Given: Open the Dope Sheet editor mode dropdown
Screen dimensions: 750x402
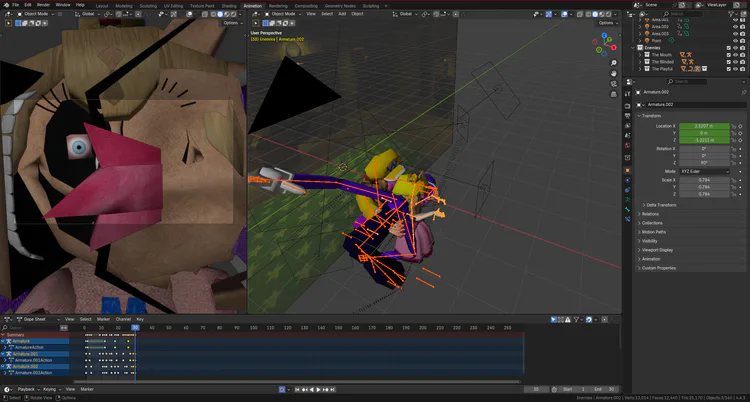Looking at the screenshot, I should coord(39,319).
